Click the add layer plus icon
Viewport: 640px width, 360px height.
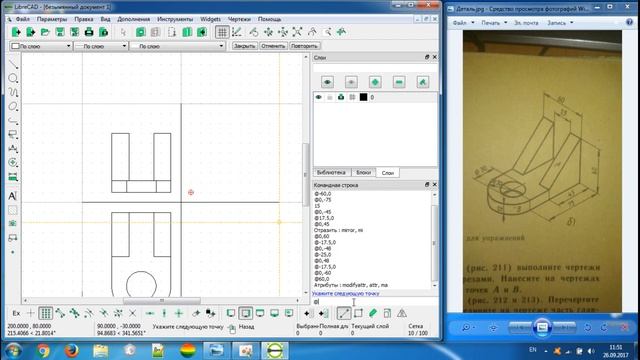(x=375, y=82)
